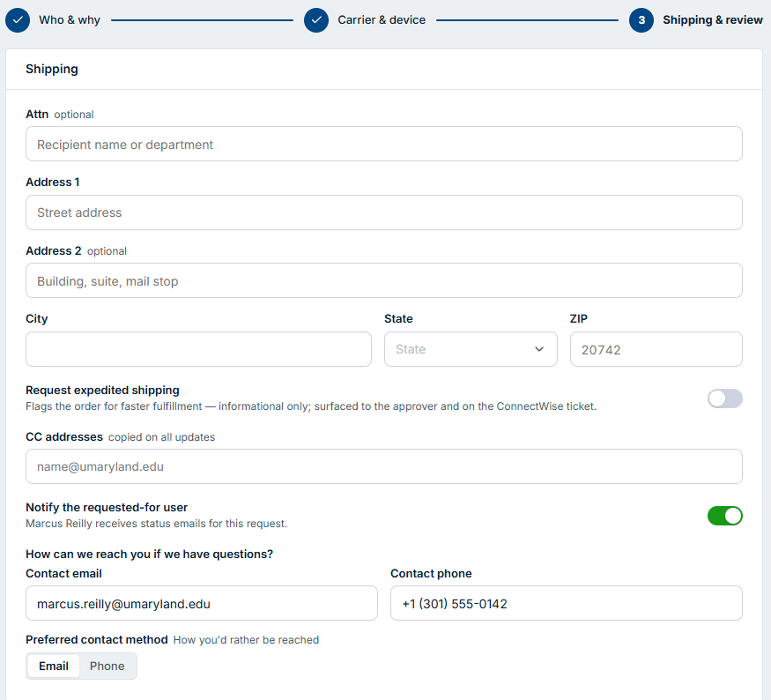This screenshot has height=700, width=771.
Task: Go back to the Who & why step
Action: point(70,20)
